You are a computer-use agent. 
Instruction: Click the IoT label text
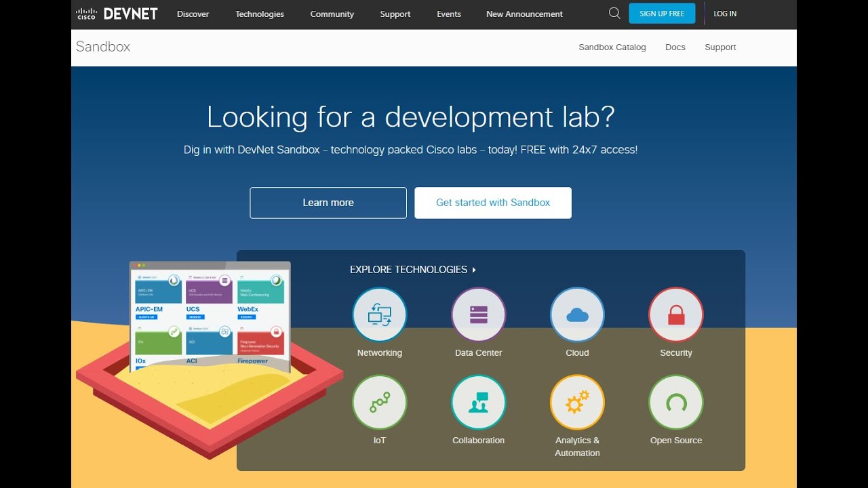(380, 441)
